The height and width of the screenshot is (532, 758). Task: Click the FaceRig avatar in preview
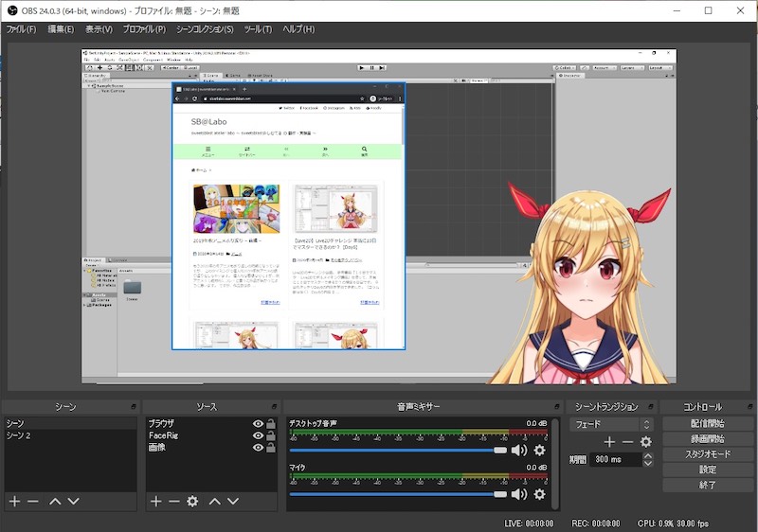[x=583, y=285]
